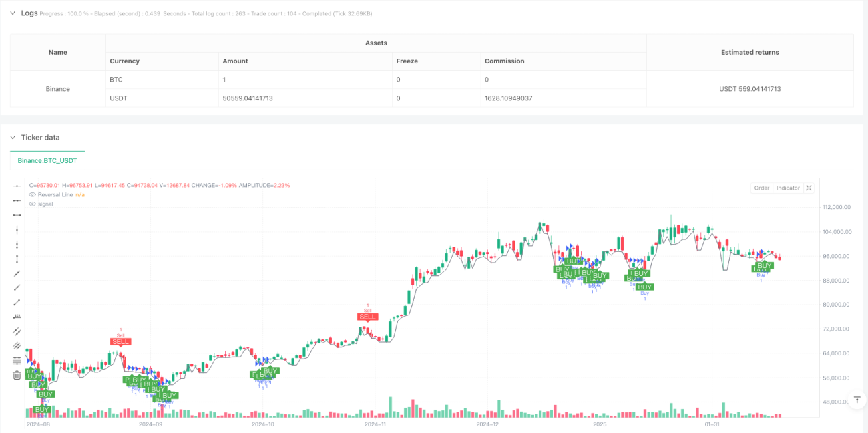Open the Order panel

click(762, 188)
